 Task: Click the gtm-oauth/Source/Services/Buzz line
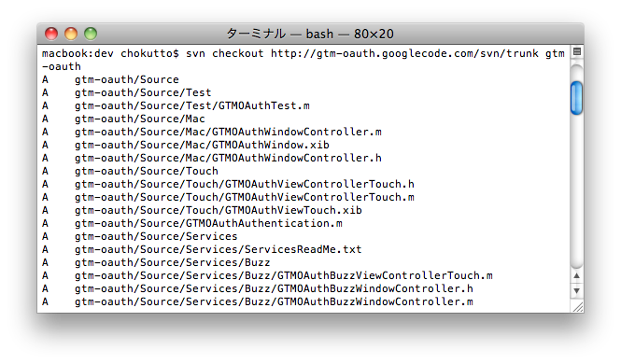click(156, 262)
